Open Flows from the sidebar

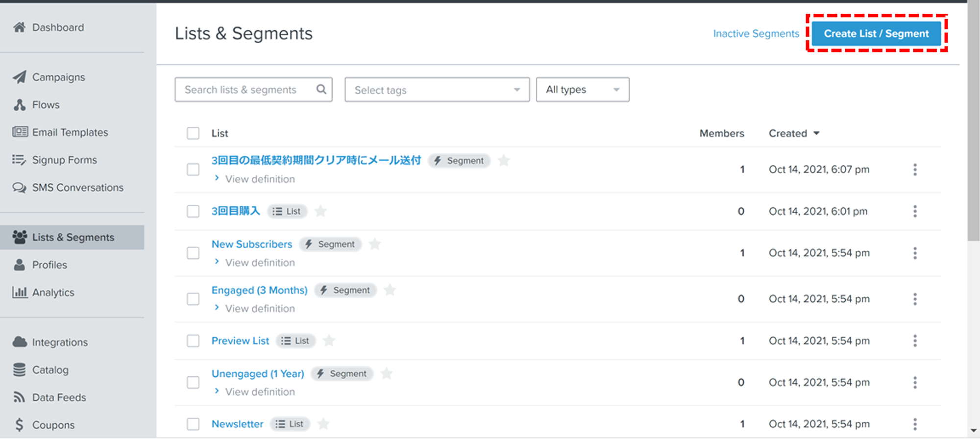tap(46, 105)
